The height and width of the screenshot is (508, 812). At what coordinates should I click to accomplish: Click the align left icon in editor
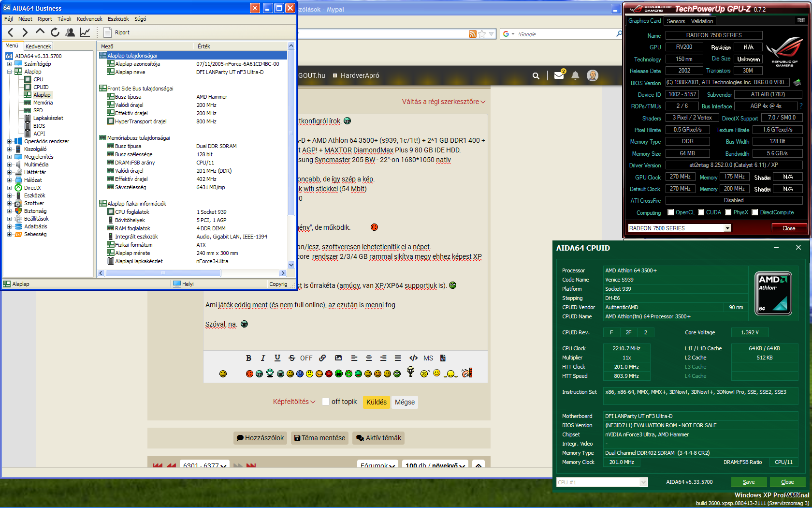354,358
